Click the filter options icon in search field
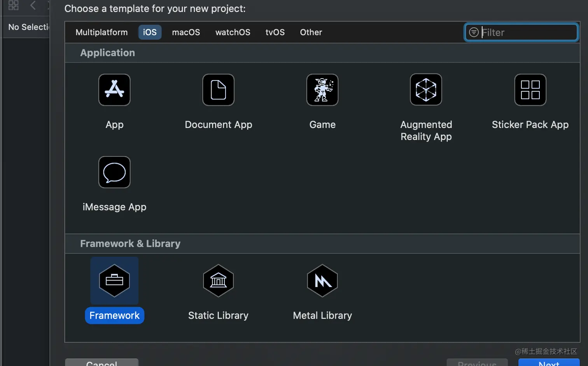Image resolution: width=588 pixels, height=366 pixels. (474, 32)
